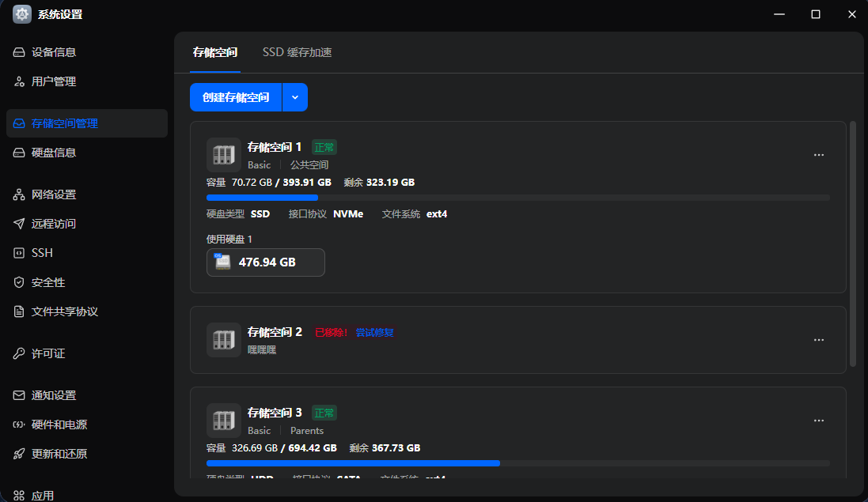
Task: Click the system settings gear icon in title bar
Action: click(22, 13)
